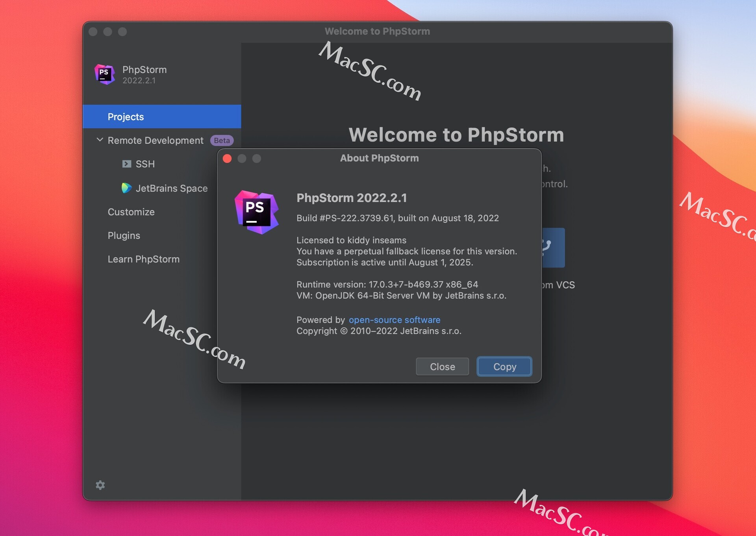Click the PhpStorm logo in the sidebar header
This screenshot has width=756, height=536.
tap(104, 74)
